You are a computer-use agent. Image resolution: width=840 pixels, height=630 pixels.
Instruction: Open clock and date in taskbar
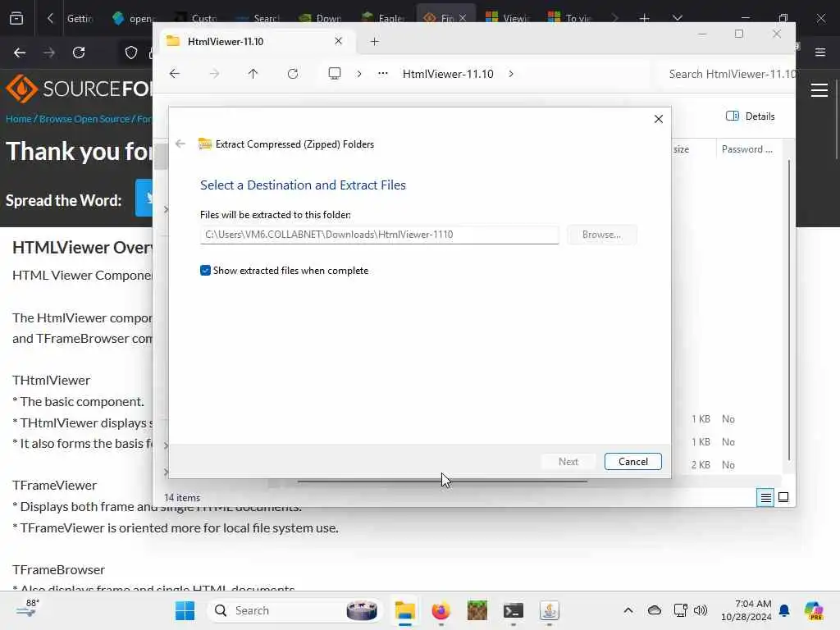pyautogui.click(x=746, y=610)
